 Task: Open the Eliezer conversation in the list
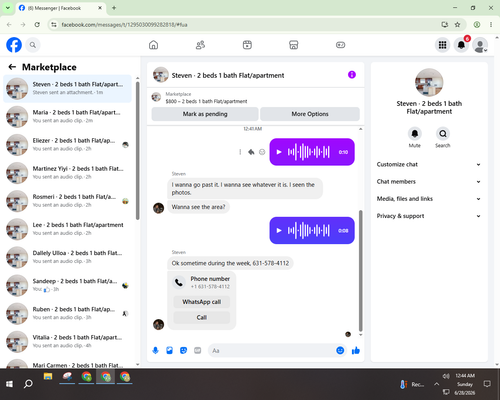(67, 145)
